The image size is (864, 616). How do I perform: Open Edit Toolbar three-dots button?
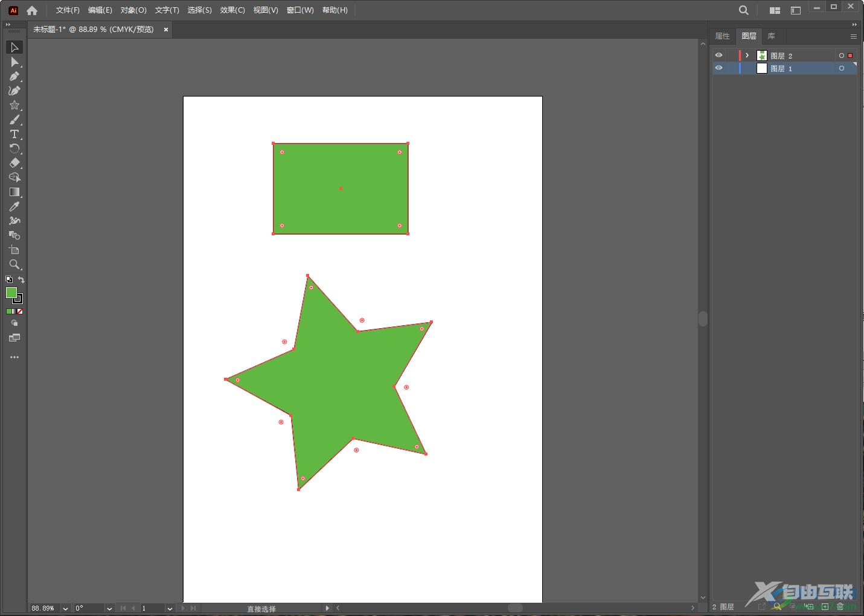pyautogui.click(x=14, y=357)
